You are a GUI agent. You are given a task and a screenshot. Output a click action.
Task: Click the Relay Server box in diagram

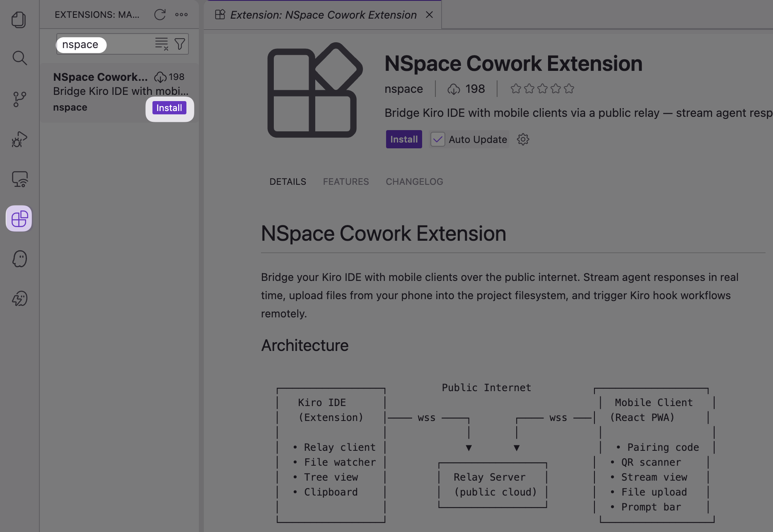coord(493,485)
